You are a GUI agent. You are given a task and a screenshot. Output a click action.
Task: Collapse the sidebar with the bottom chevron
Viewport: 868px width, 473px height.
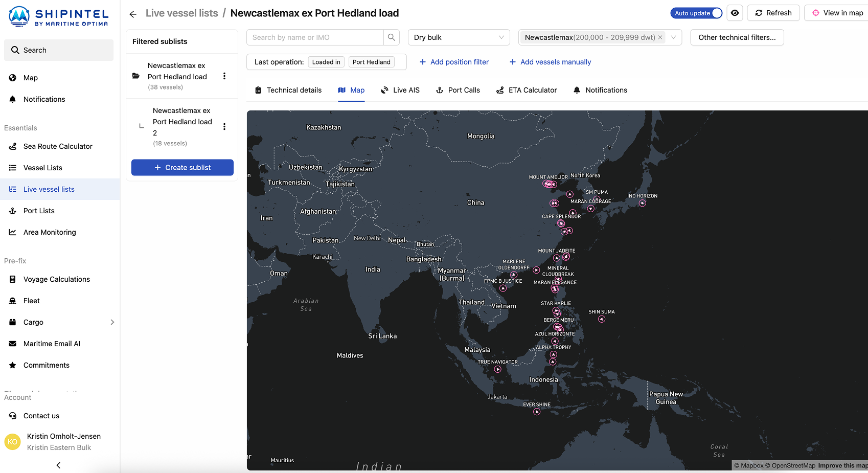tap(58, 465)
